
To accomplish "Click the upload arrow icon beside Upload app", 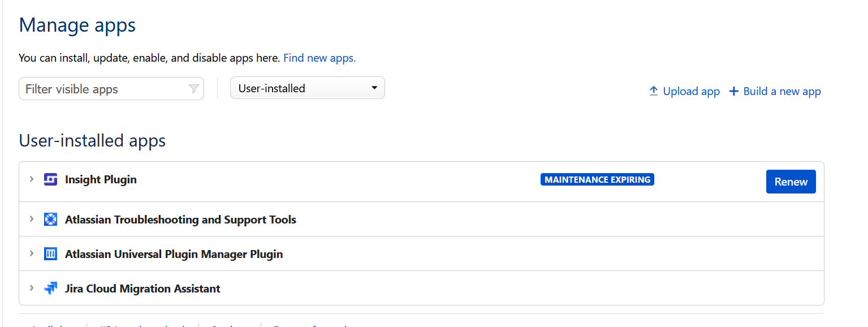I will (654, 91).
